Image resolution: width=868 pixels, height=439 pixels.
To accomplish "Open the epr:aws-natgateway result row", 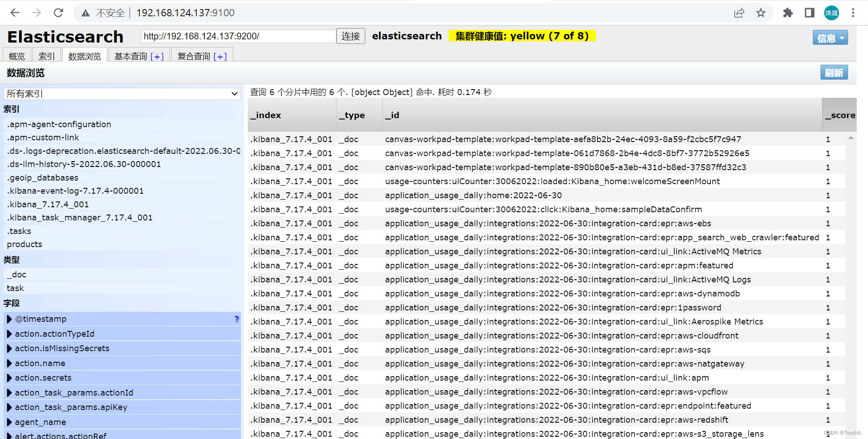I will point(547,363).
